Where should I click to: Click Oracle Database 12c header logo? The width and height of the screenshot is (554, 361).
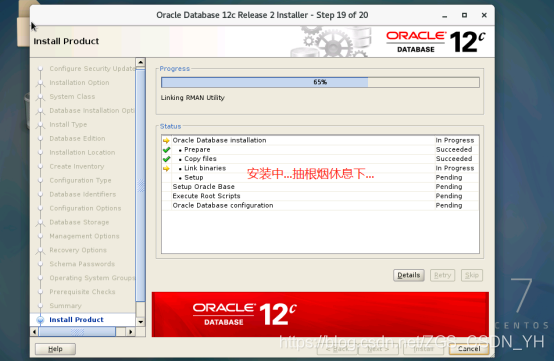click(x=436, y=42)
